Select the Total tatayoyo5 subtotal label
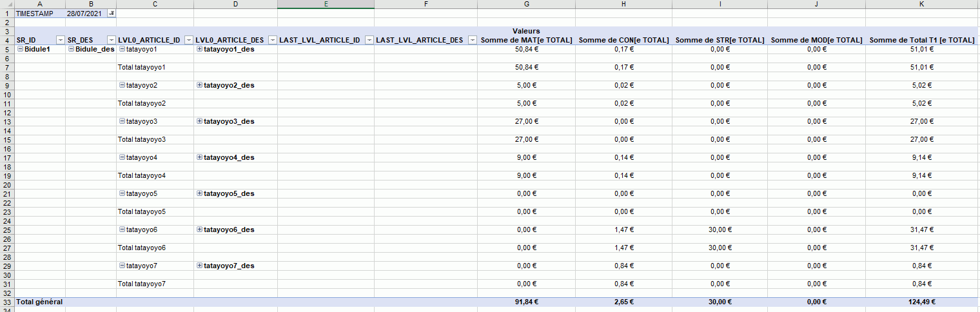980x312 pixels. [x=142, y=211]
